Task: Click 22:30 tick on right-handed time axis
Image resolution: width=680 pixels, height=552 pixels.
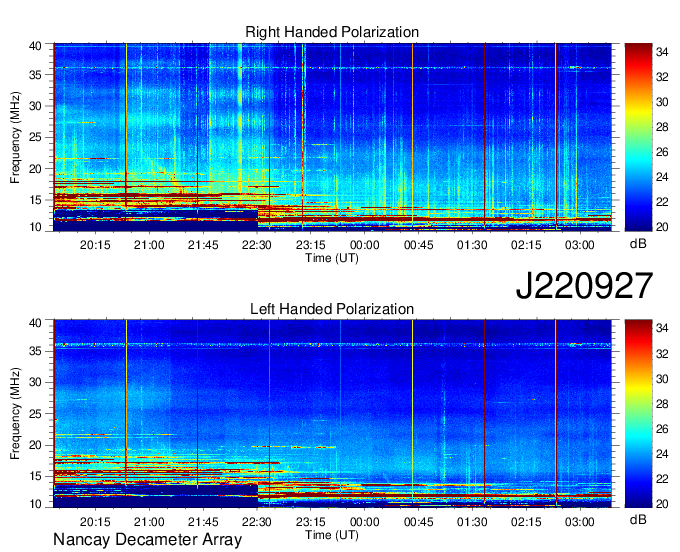Action: pos(257,245)
